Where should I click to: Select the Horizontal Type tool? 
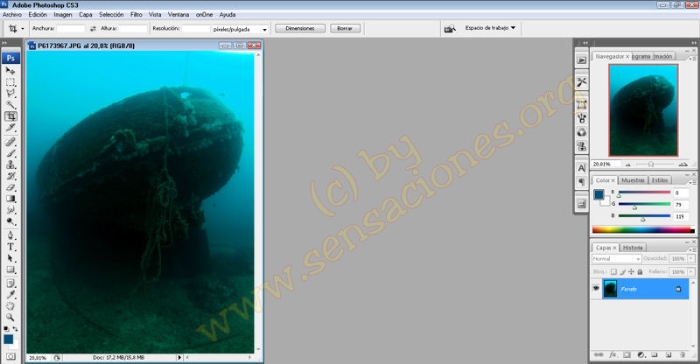point(11,247)
